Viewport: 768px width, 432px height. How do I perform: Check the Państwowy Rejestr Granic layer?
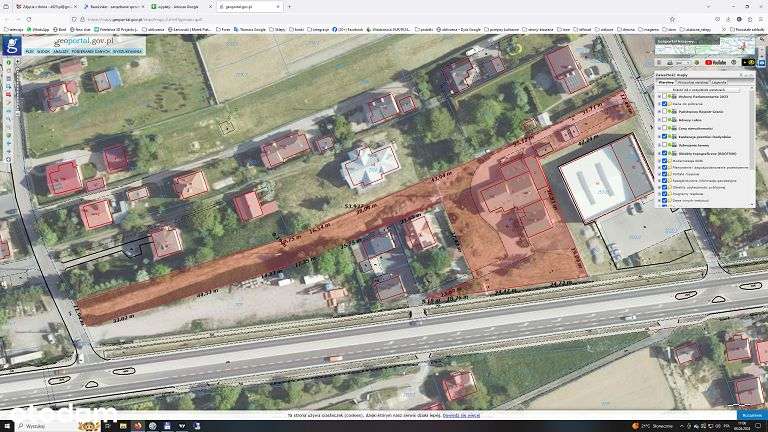click(664, 112)
